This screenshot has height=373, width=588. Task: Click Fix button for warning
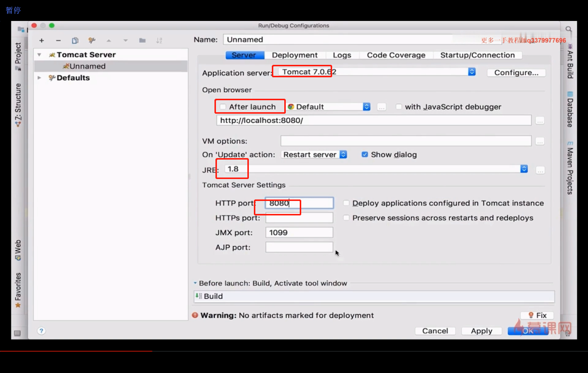[537, 315]
